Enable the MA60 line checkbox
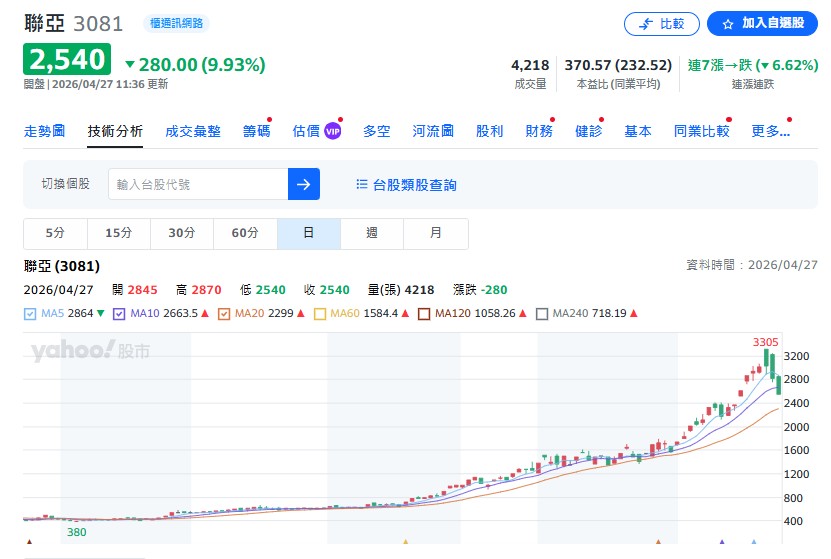Screen dimensions: 831x559 click(321, 314)
